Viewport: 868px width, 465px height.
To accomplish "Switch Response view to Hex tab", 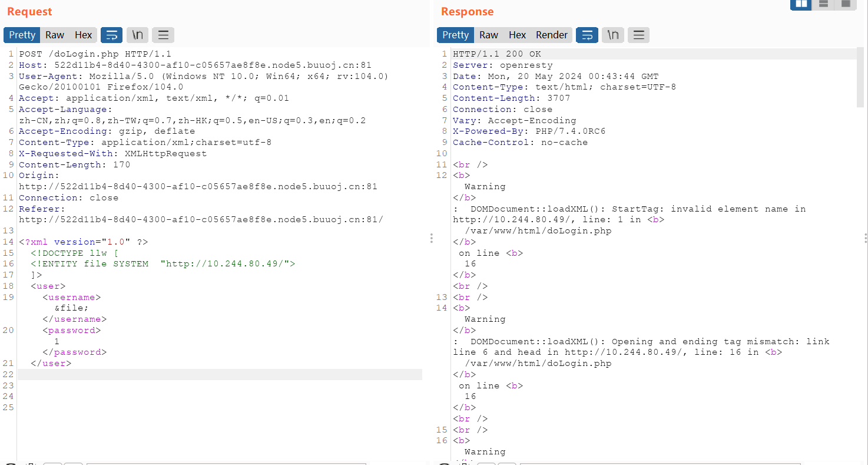I will (x=517, y=35).
